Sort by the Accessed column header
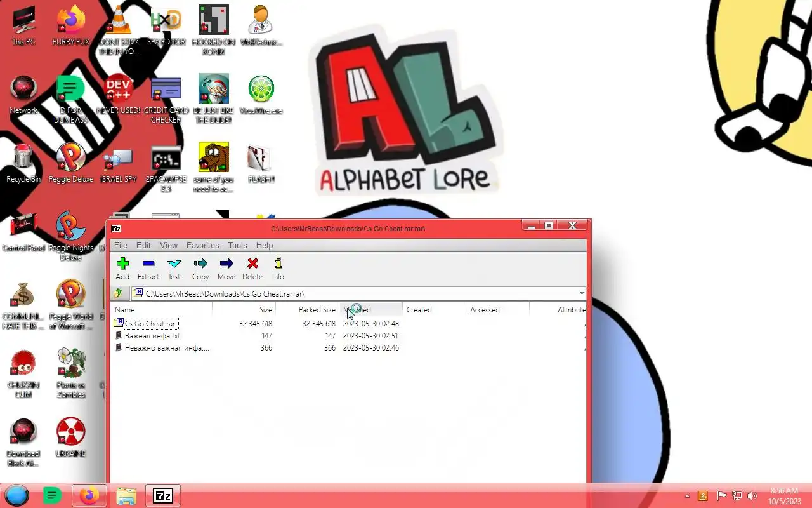The height and width of the screenshot is (508, 812). click(498, 310)
